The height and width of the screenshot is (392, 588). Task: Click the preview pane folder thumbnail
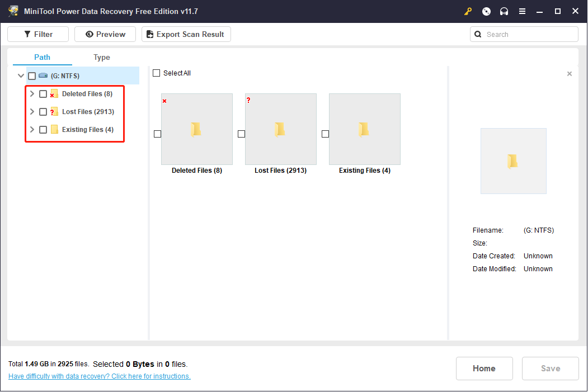tap(514, 161)
